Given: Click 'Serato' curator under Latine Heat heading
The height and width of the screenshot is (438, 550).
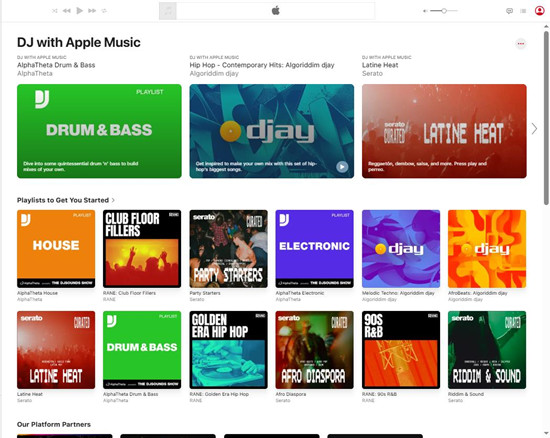Looking at the screenshot, I should (x=372, y=73).
